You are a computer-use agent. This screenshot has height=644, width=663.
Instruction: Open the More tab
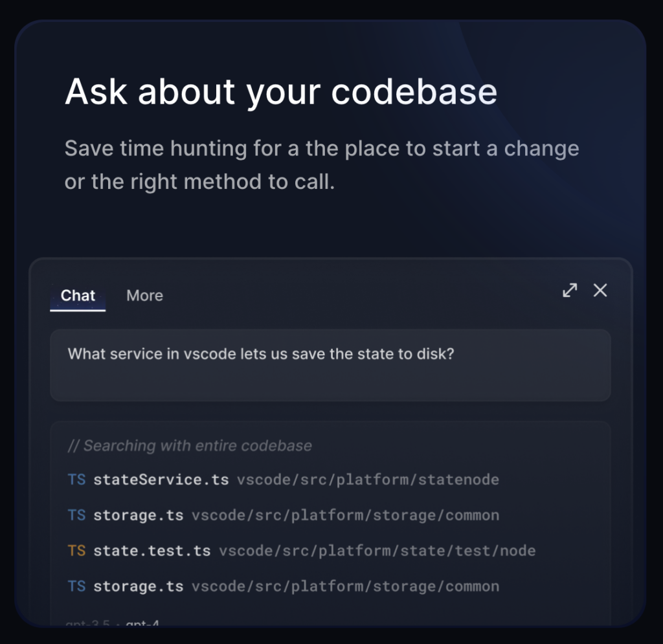144,295
